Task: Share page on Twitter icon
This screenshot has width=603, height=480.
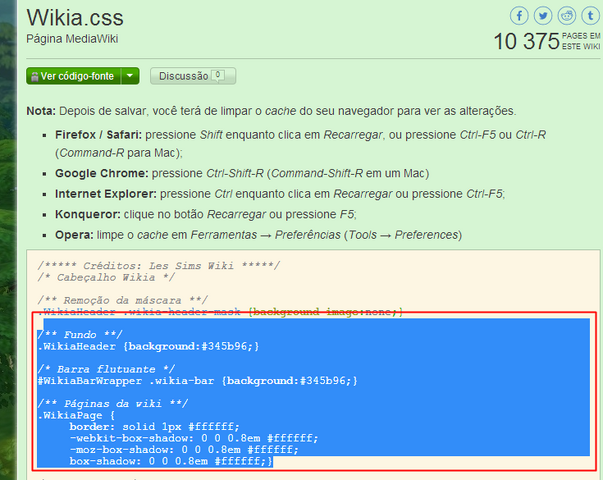Action: [543, 16]
